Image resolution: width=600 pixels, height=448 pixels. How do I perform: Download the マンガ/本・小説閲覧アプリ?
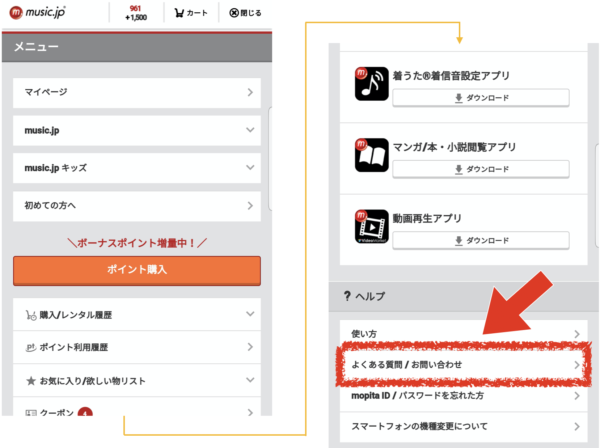(x=481, y=169)
